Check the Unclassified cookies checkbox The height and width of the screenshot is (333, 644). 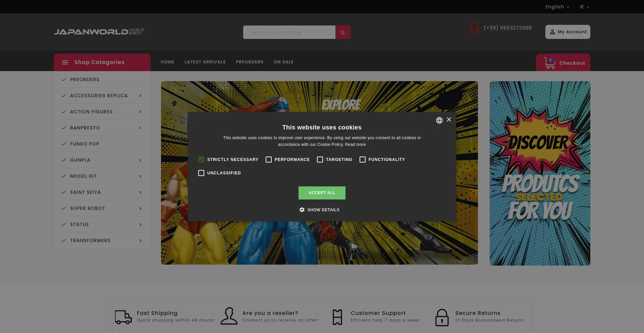pos(201,173)
